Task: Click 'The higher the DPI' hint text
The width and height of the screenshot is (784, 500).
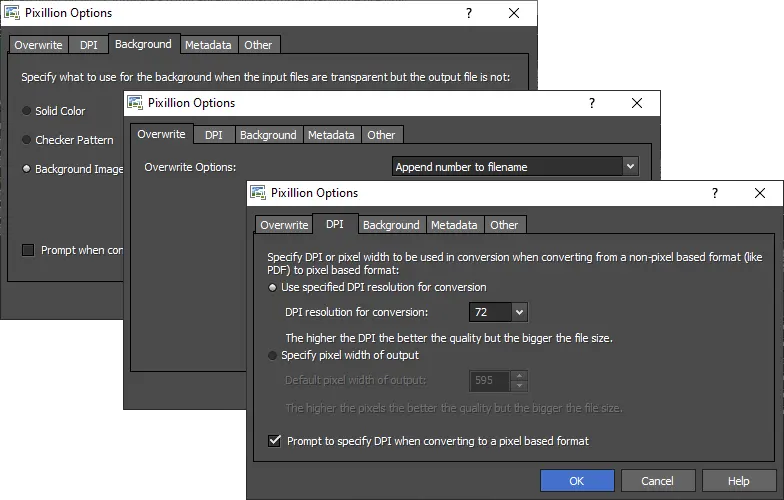Action: tap(448, 338)
